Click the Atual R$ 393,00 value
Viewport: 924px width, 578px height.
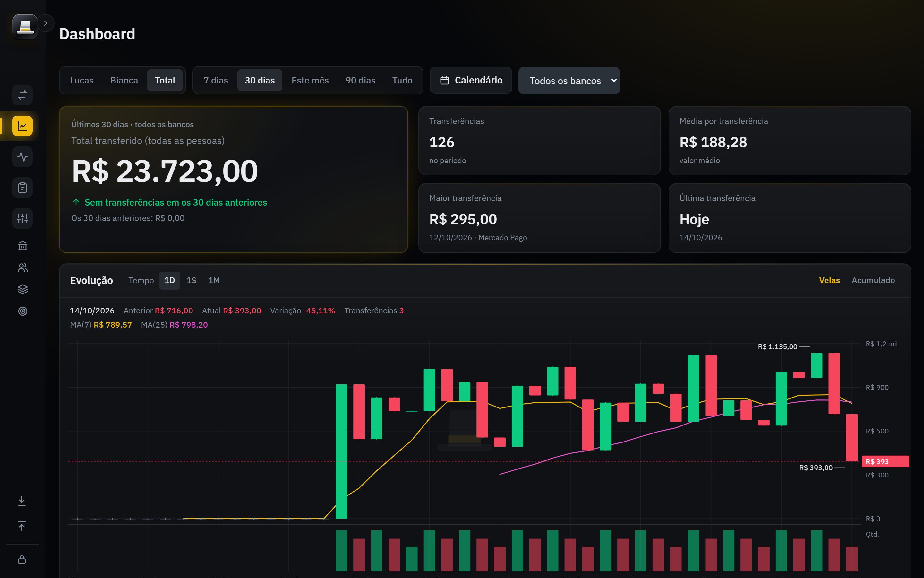coord(231,311)
